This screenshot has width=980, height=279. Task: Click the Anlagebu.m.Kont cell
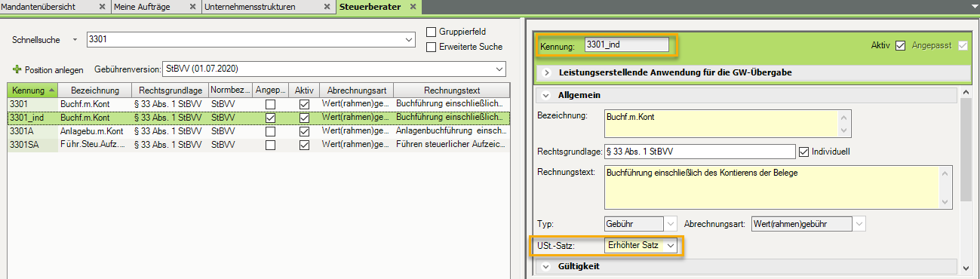click(95, 131)
